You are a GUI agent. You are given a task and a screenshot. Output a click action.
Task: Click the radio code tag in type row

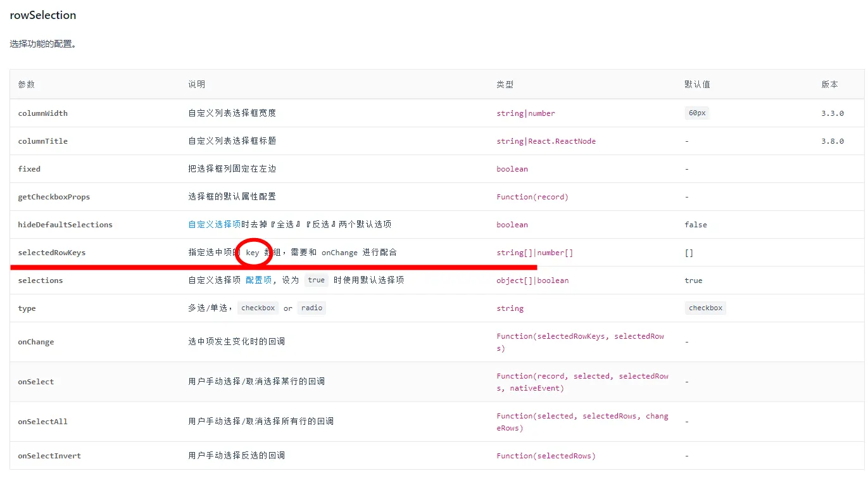pyautogui.click(x=311, y=308)
